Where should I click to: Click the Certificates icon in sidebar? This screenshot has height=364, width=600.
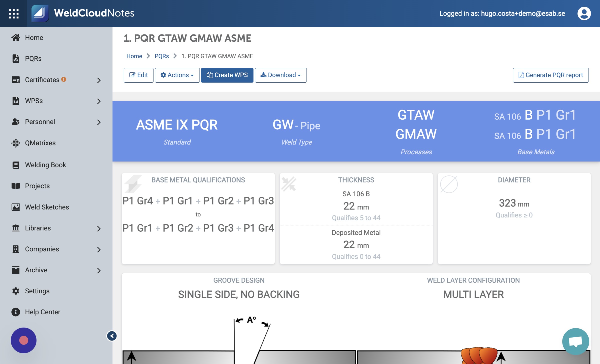click(15, 80)
